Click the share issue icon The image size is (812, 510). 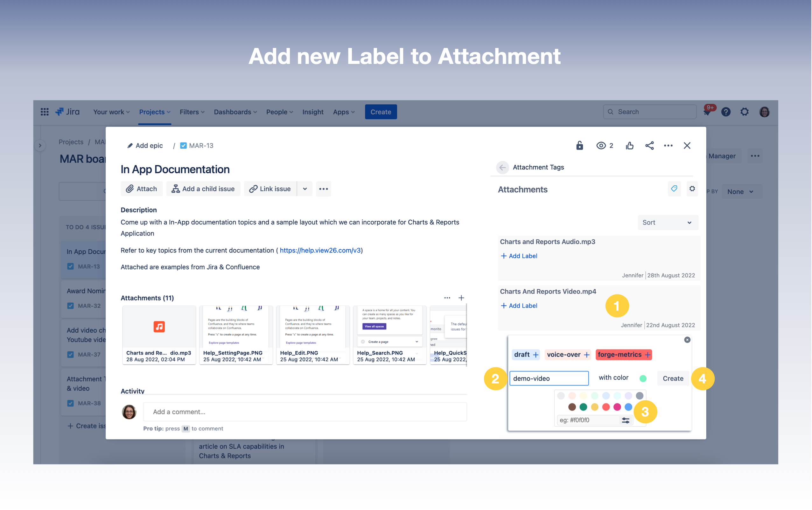[x=649, y=146]
